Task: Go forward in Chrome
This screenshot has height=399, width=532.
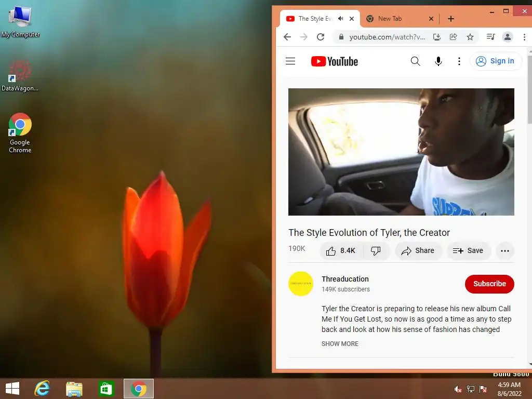Action: tap(304, 37)
